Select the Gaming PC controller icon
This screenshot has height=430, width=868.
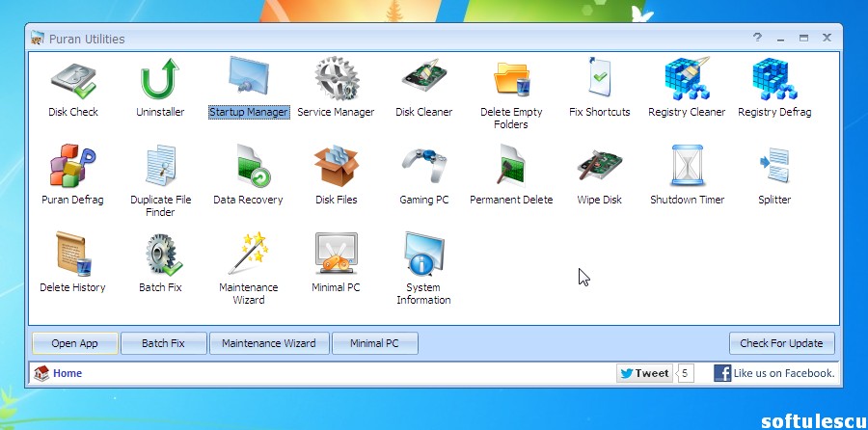pos(423,165)
